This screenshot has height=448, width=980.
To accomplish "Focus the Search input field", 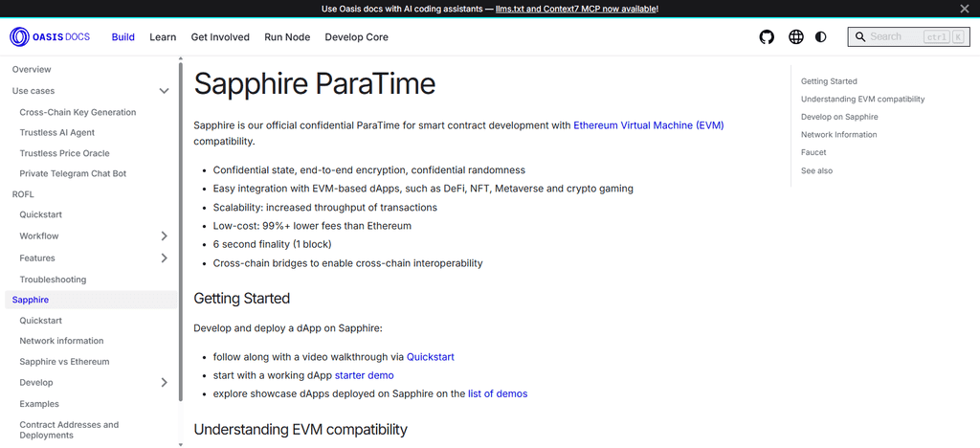I will click(909, 37).
